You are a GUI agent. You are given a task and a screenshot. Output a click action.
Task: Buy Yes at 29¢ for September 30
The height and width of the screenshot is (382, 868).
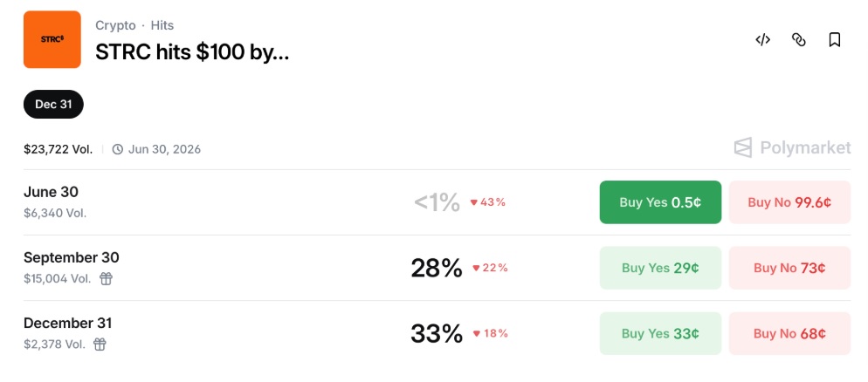[660, 268]
